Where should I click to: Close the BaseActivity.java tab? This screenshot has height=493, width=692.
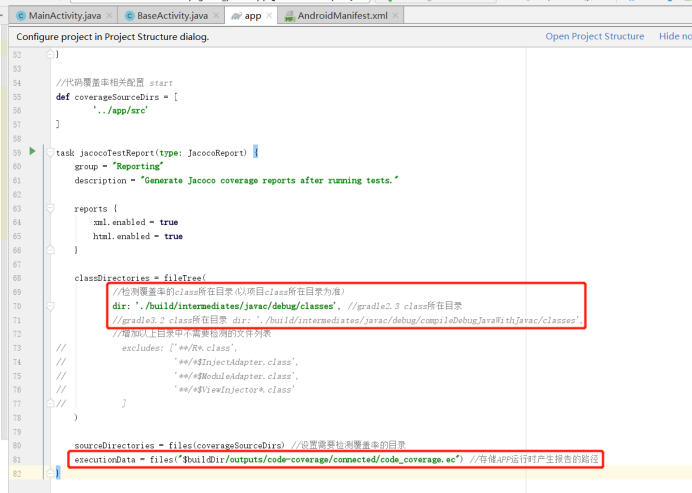216,15
